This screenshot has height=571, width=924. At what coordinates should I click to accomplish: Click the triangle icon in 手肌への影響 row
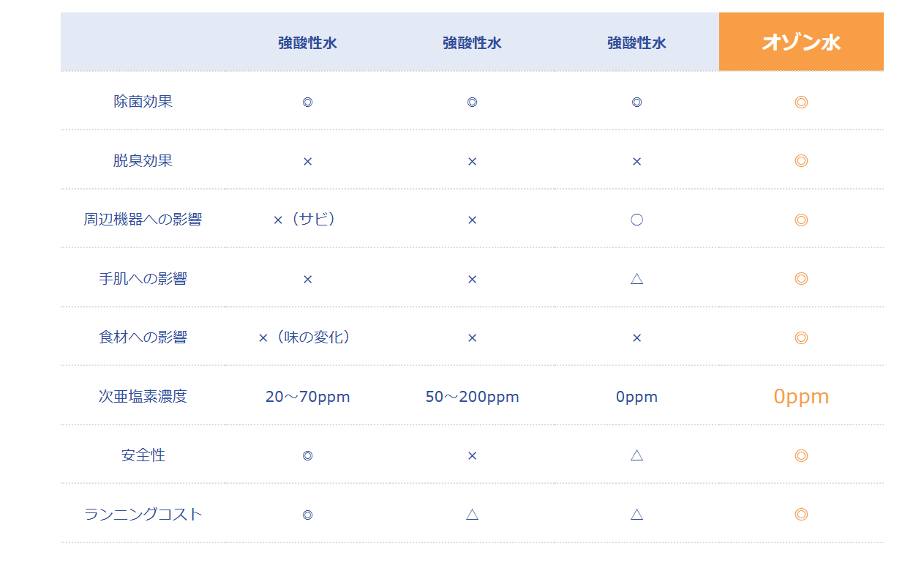pos(636,279)
